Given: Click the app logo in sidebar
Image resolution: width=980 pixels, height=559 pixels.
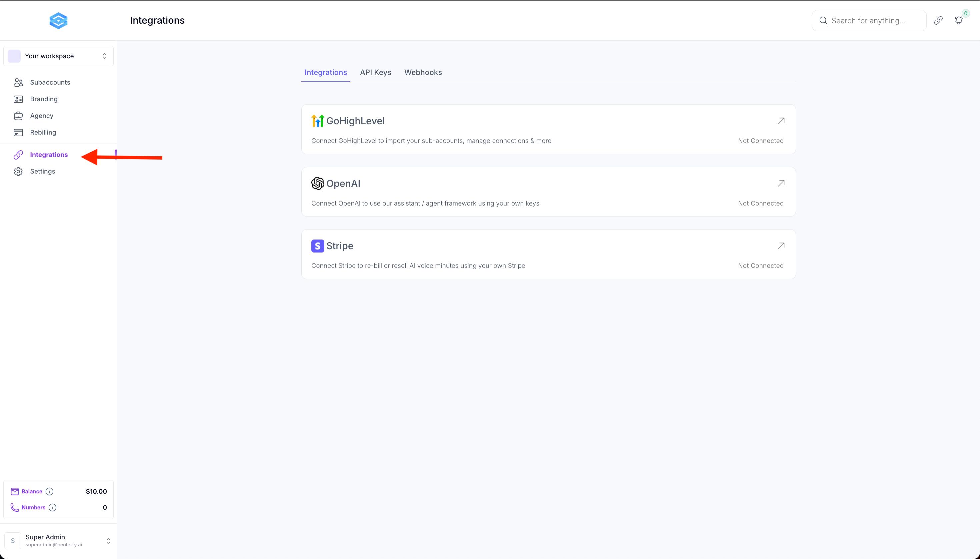Looking at the screenshot, I should pyautogui.click(x=58, y=21).
